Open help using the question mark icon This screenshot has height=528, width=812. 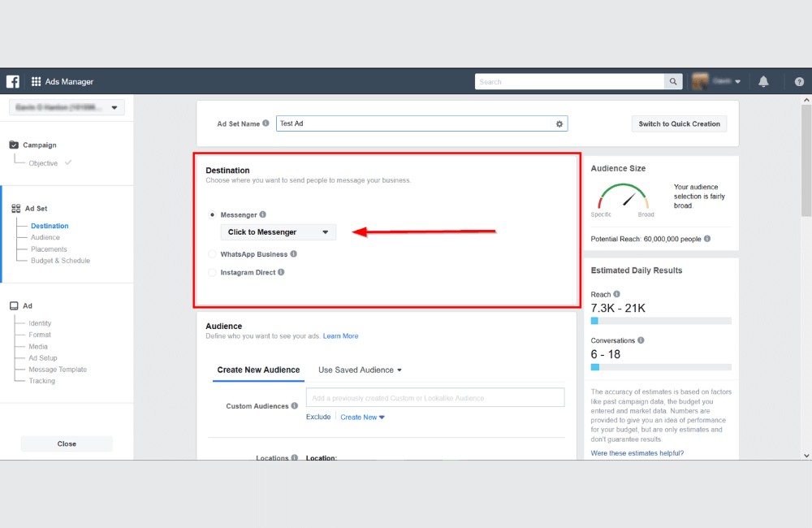(x=798, y=81)
